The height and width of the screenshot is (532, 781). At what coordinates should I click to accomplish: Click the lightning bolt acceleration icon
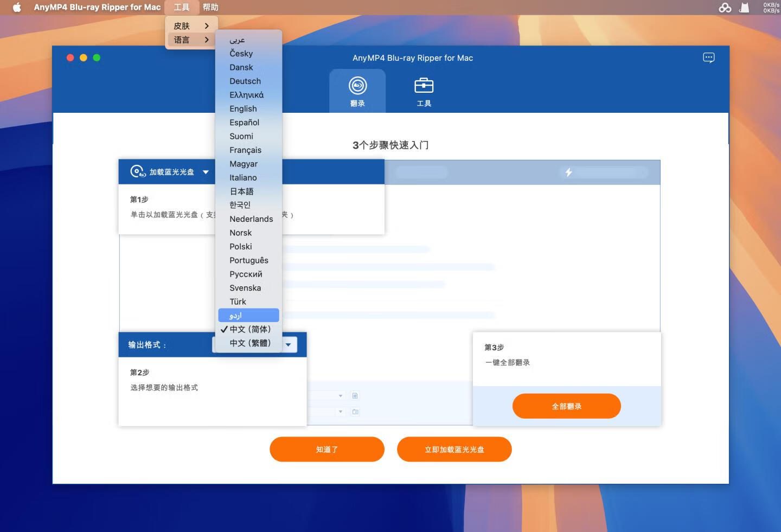568,172
